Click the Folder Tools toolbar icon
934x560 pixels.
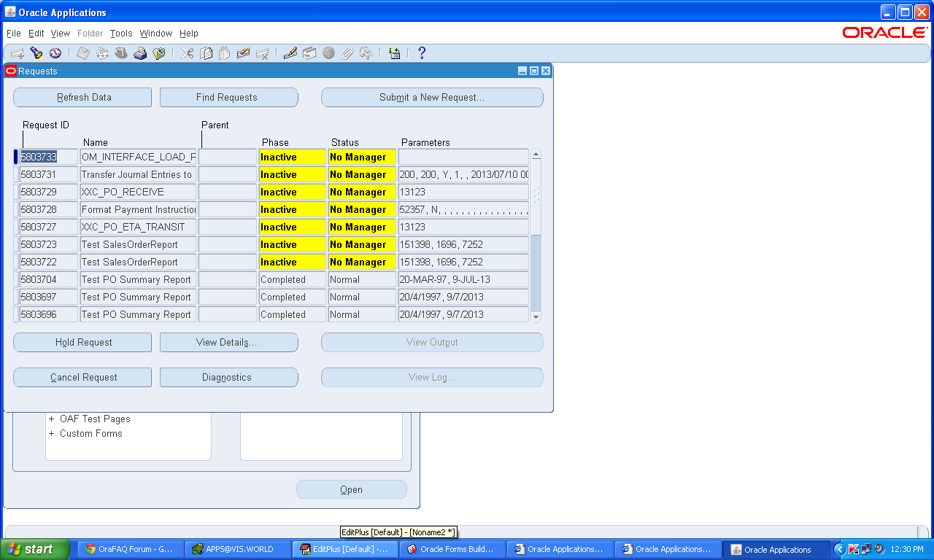(366, 53)
